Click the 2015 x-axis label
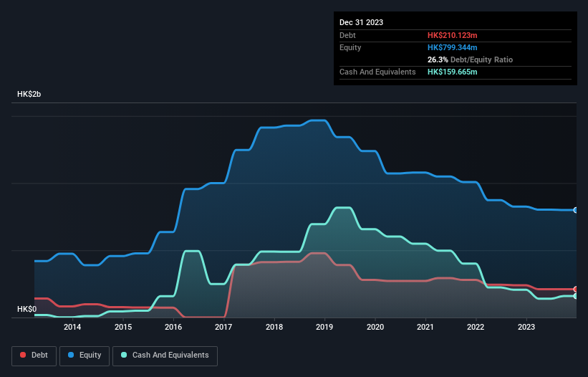This screenshot has width=588, height=377. pos(123,327)
